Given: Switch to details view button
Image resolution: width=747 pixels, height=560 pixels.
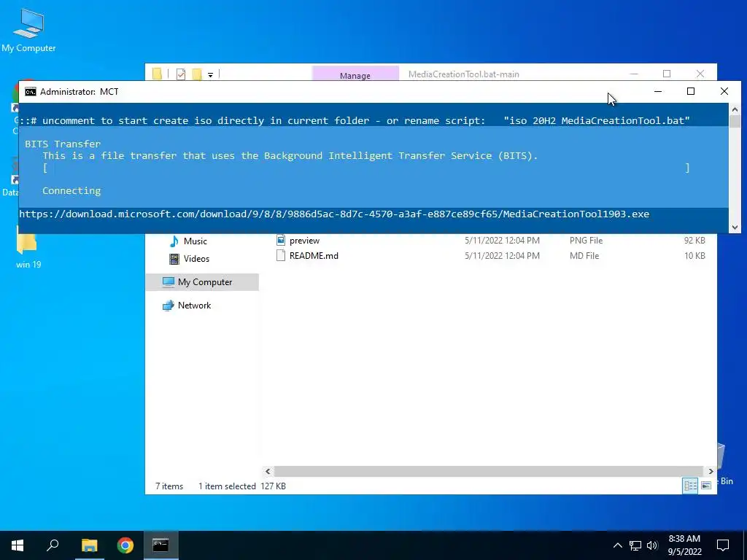Looking at the screenshot, I should [x=690, y=485].
